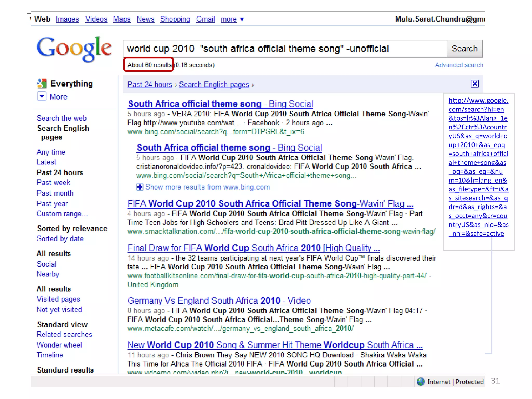Click the Internet | Protected status text

pyautogui.click(x=455, y=382)
